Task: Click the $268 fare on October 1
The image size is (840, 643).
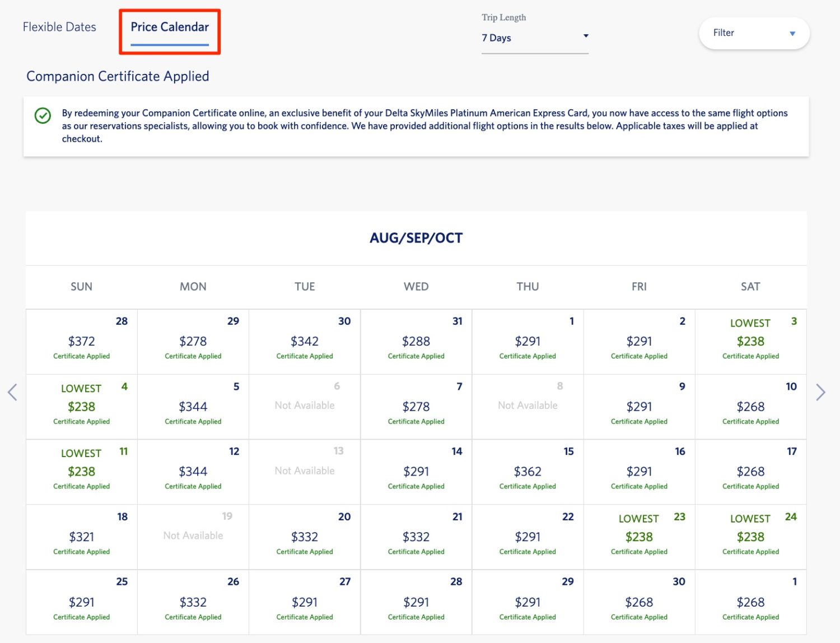Action: [750, 602]
